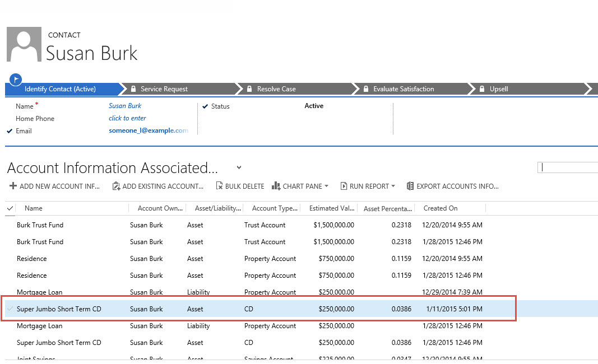Select the Service Request process stage
The image size is (598, 364).
tap(164, 89)
